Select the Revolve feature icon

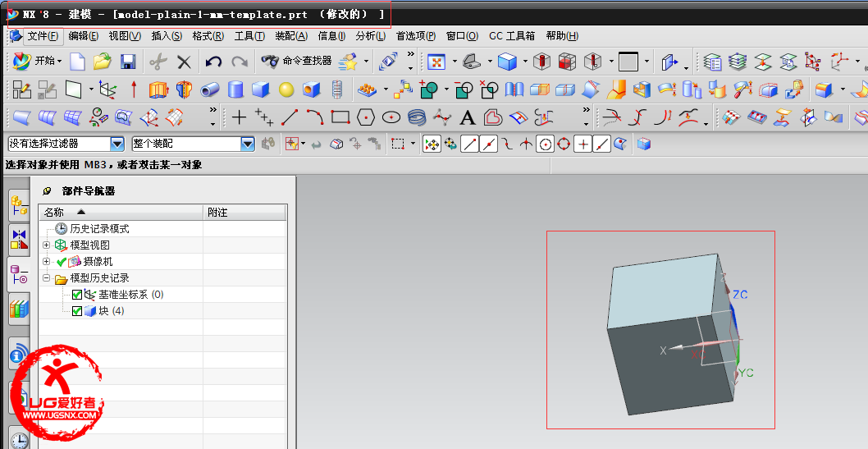[184, 89]
